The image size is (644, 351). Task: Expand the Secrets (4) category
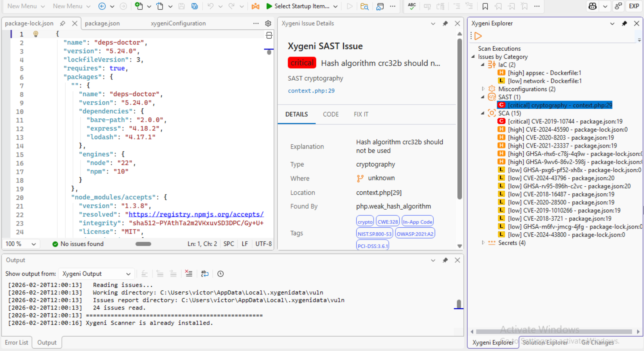483,243
